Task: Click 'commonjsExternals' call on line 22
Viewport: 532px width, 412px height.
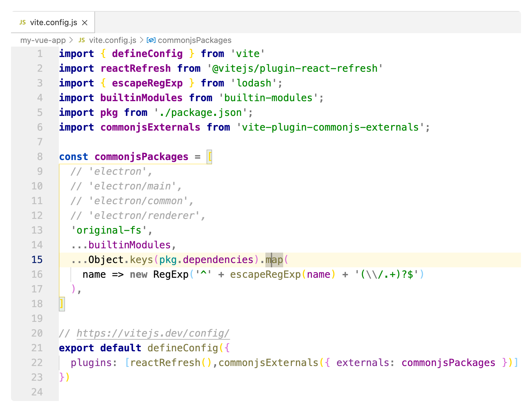Action: click(268, 363)
